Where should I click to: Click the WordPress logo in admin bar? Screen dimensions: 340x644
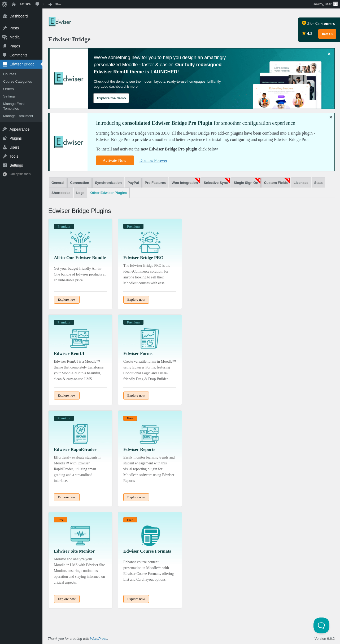point(5,4)
